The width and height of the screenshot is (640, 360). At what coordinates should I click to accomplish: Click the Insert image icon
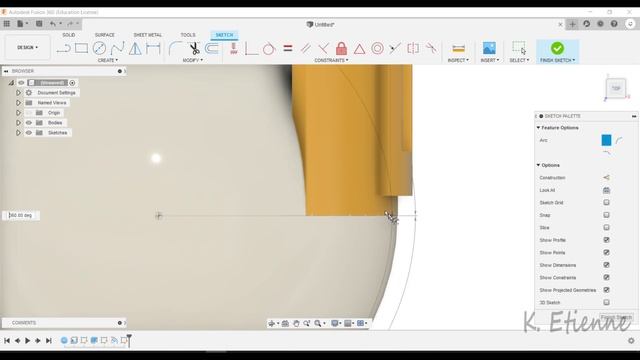489,48
